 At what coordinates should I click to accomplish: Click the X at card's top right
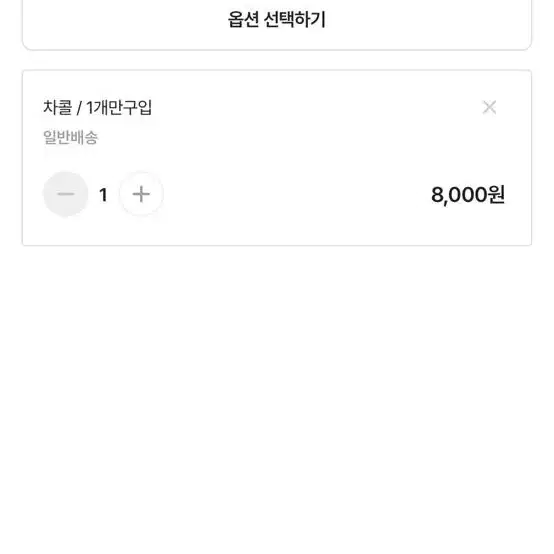click(489, 107)
